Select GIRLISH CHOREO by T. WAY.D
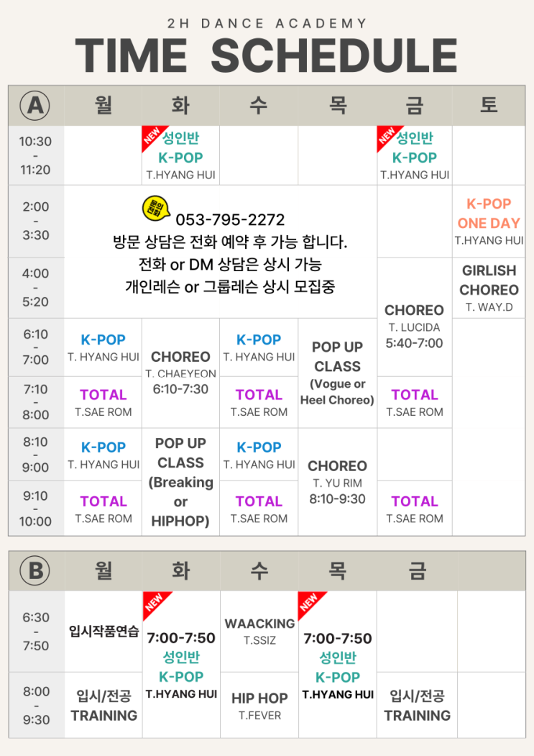Viewport: 534px width, 756px height. click(x=489, y=288)
